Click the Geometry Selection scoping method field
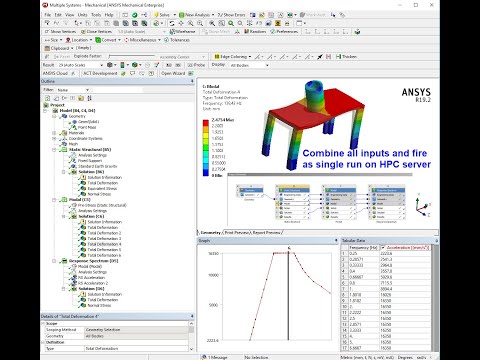 [136, 329]
